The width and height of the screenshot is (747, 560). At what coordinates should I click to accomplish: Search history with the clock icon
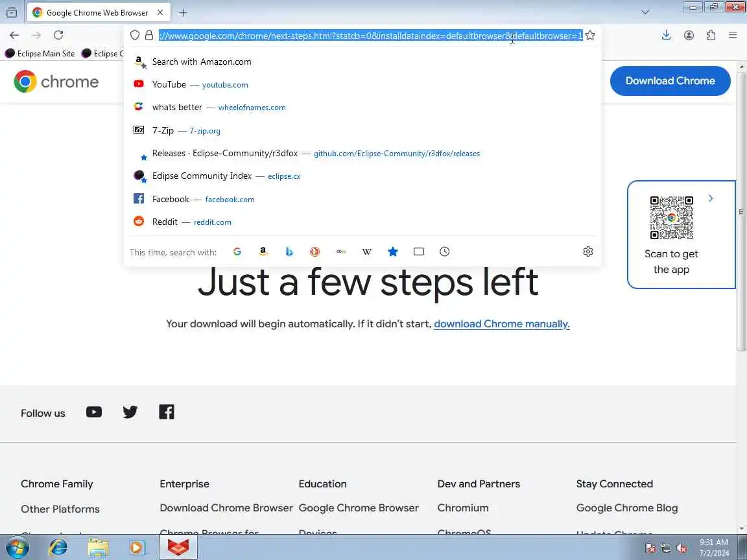[444, 251]
